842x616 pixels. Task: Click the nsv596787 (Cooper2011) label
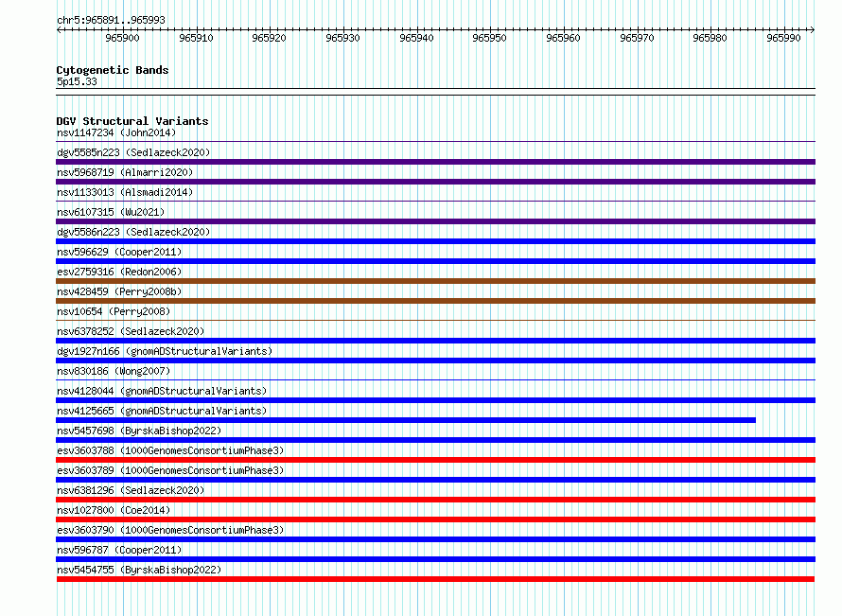click(119, 550)
